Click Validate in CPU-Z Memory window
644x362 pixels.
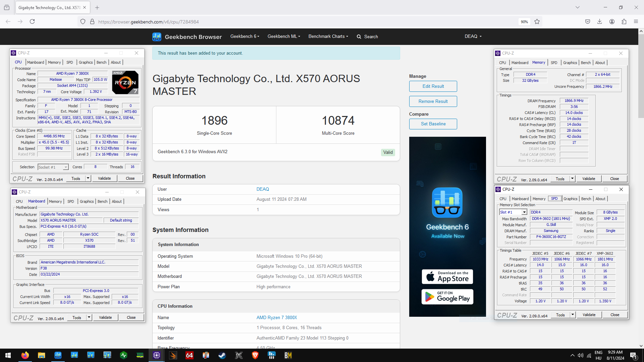click(x=589, y=179)
